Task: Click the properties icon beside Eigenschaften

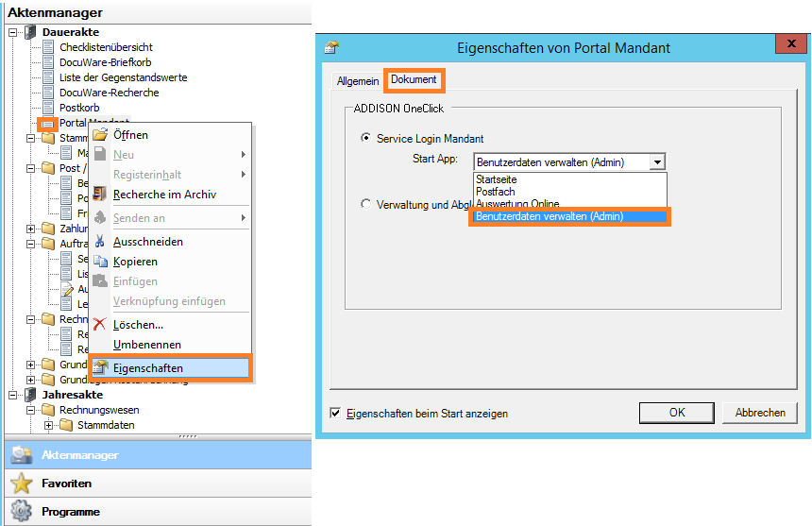Action: click(x=100, y=367)
